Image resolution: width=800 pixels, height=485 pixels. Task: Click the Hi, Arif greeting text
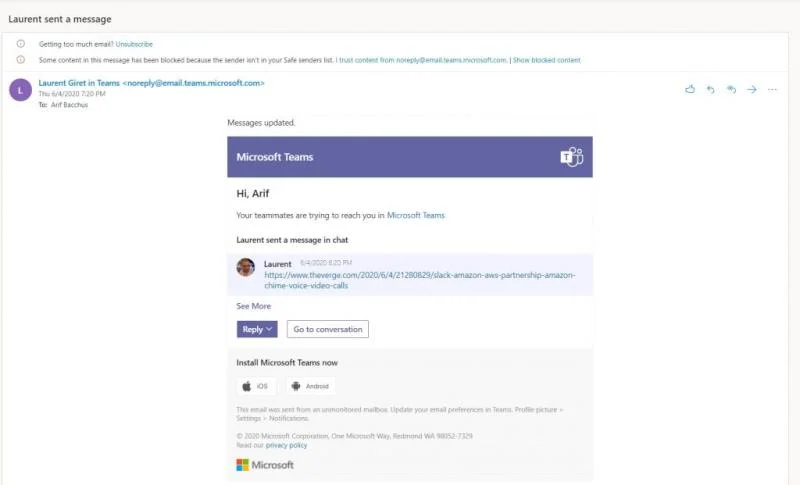point(253,193)
